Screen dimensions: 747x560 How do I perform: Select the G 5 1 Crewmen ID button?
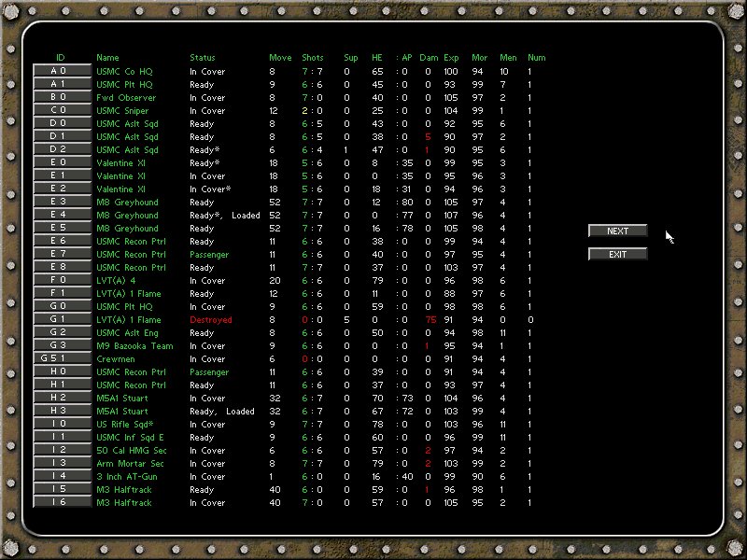tap(62, 359)
